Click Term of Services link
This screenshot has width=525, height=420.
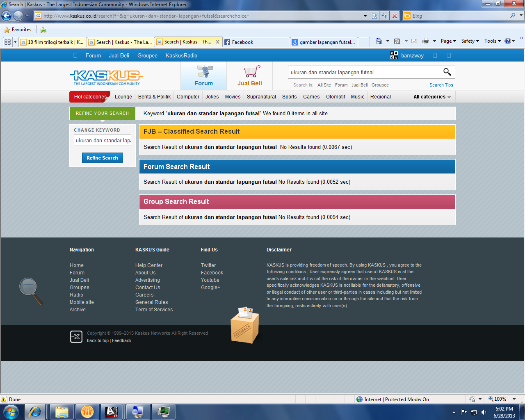[x=154, y=310]
